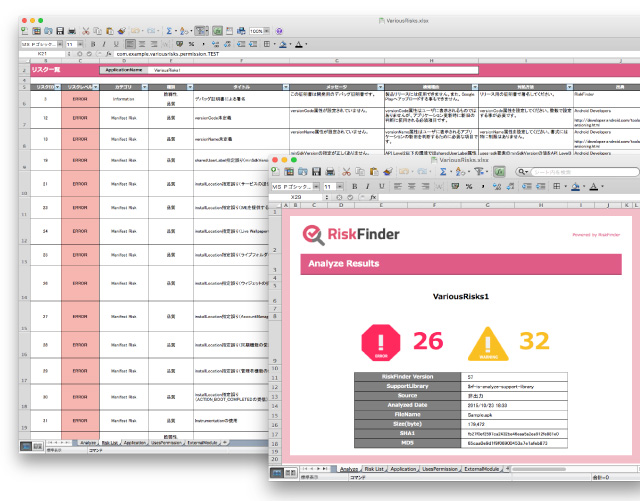Viewport: 640px width, 501px height.
Task: Click Format Painter brush in front window
Action: [388, 171]
